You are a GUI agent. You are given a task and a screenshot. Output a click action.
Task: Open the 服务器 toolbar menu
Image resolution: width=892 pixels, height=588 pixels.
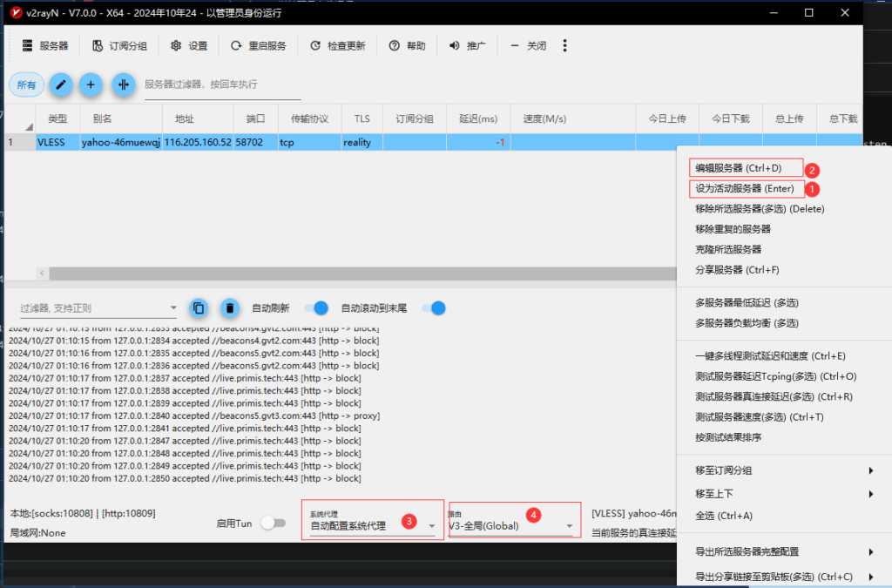pyautogui.click(x=44, y=45)
